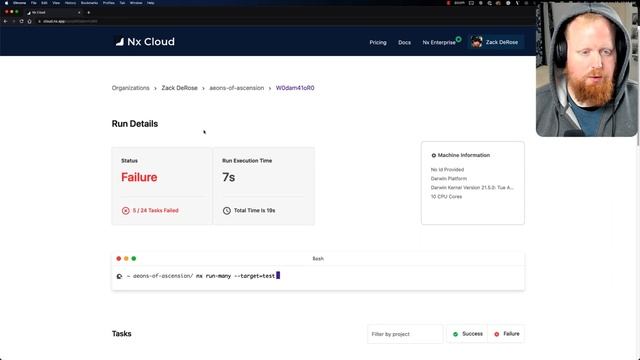Click the W0dam41oR0 run breadcrumb
Screen dimensions: 640x360
[295, 88]
